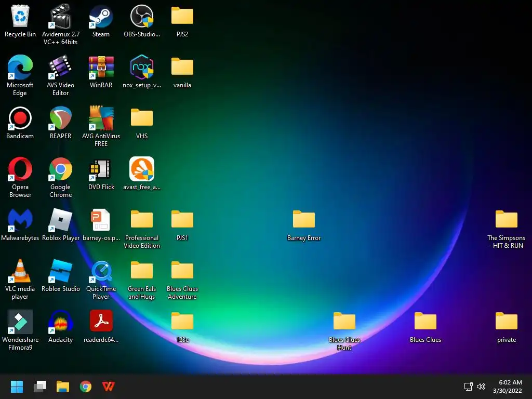Select the nox_setup installer icon
Image resolution: width=532 pixels, height=399 pixels.
pos(142,67)
